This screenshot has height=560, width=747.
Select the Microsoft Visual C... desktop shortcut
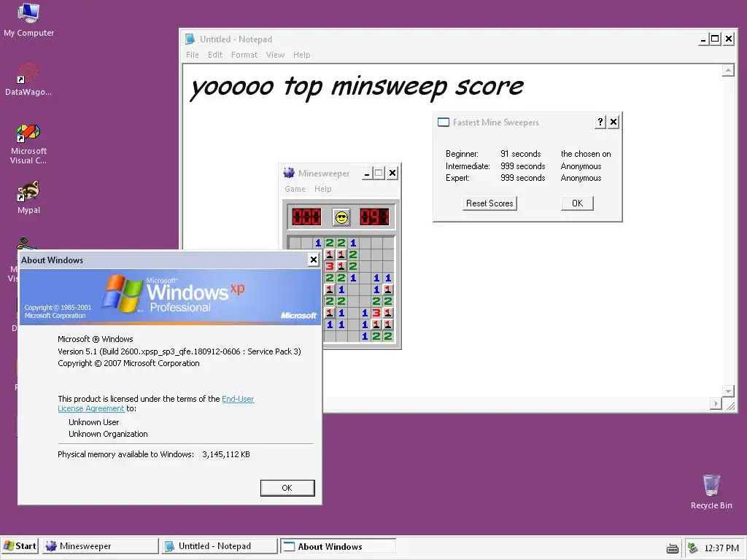click(x=28, y=144)
